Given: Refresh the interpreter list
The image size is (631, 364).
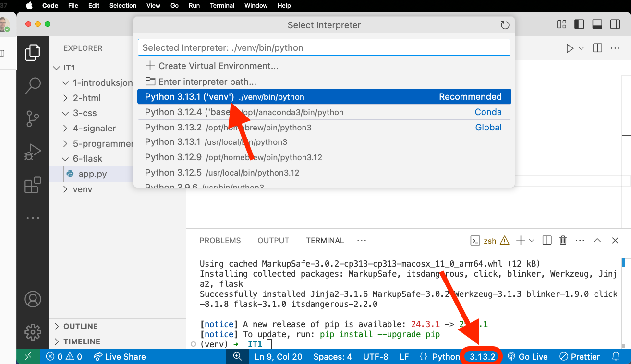Looking at the screenshot, I should [x=504, y=25].
